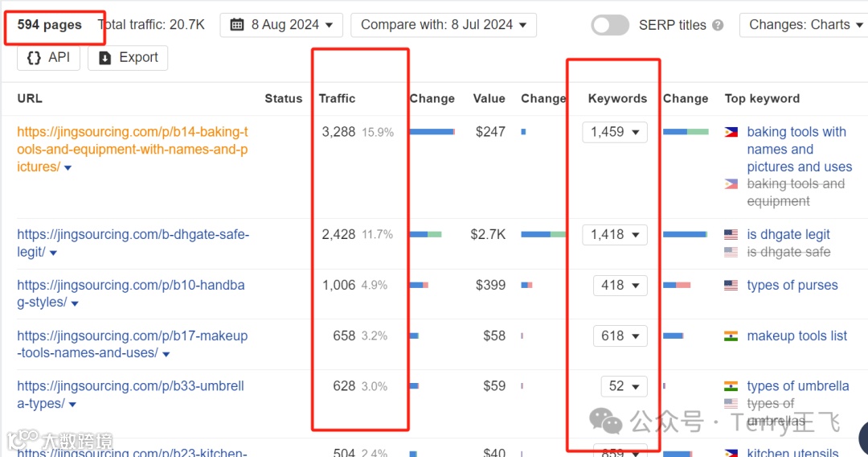Open the b17-makeup-tools URL link
Image resolution: width=868 pixels, height=457 pixels.
click(133, 344)
